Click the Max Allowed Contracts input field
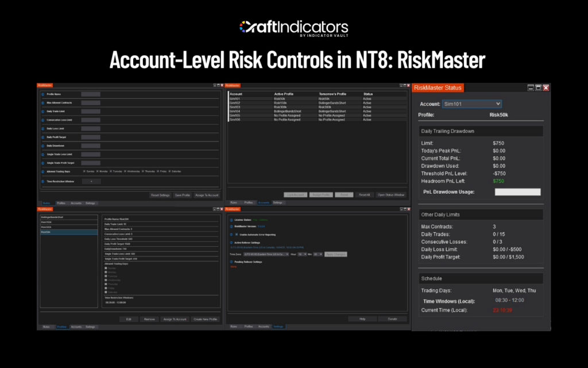Image resolution: width=588 pixels, height=368 pixels. [x=91, y=103]
